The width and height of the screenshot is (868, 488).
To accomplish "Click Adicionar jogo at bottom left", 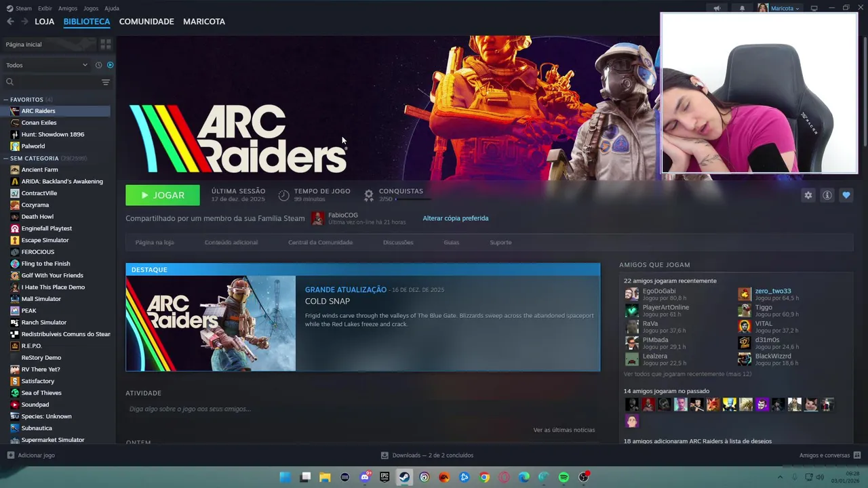I will (x=31, y=455).
